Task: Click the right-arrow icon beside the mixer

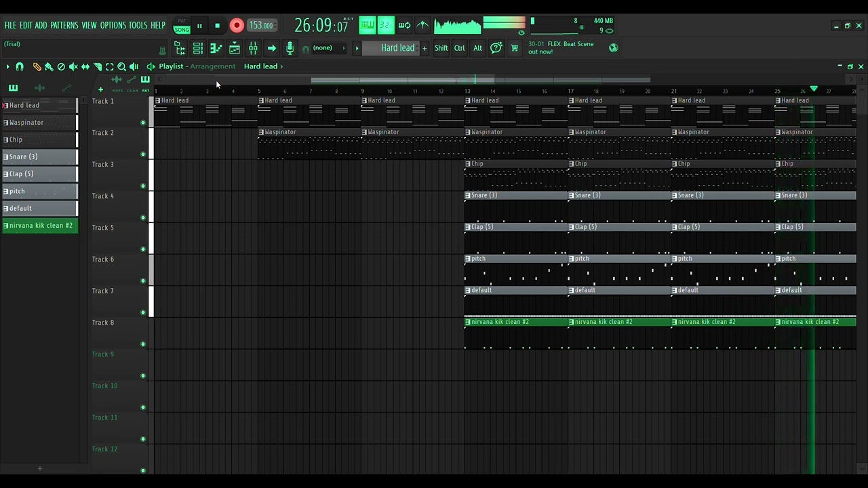Action: coord(271,48)
